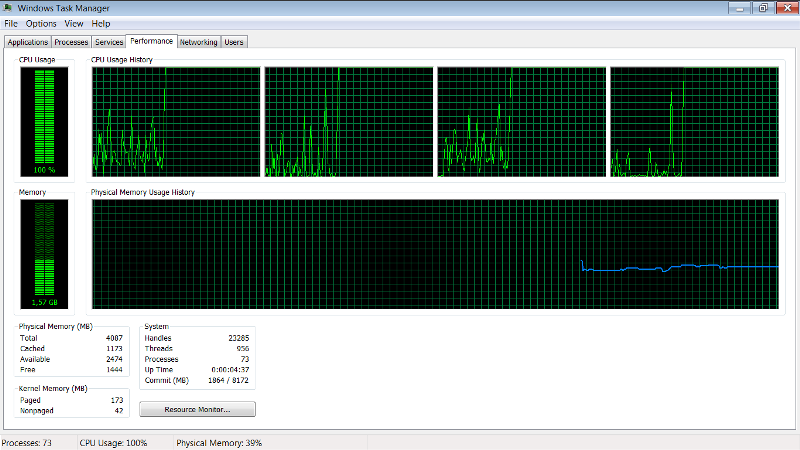Click the Windows Task Manager title text

click(63, 8)
